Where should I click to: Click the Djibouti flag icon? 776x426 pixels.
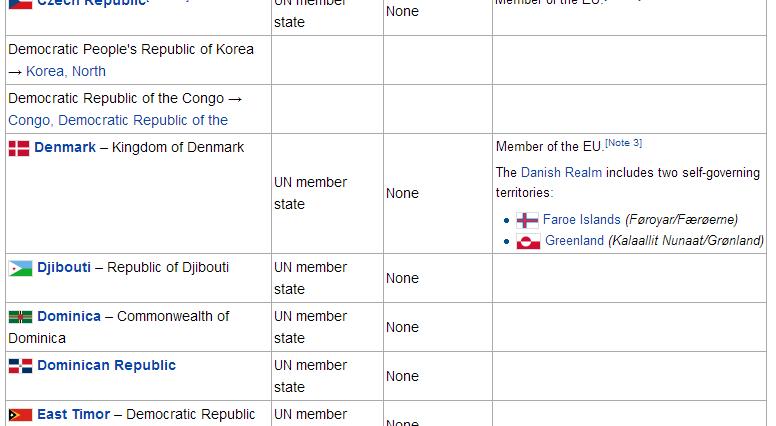pos(20,268)
